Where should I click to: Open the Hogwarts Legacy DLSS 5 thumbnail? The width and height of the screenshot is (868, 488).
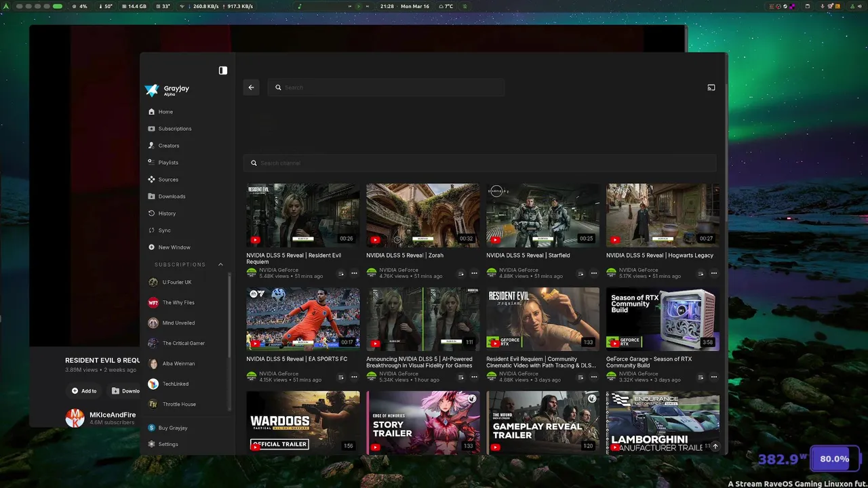(x=663, y=215)
